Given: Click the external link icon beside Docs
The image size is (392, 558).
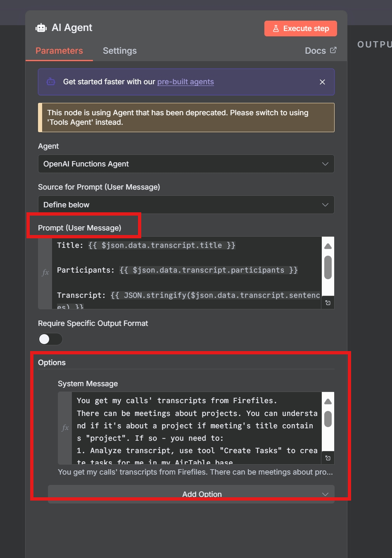Looking at the screenshot, I should click(333, 50).
